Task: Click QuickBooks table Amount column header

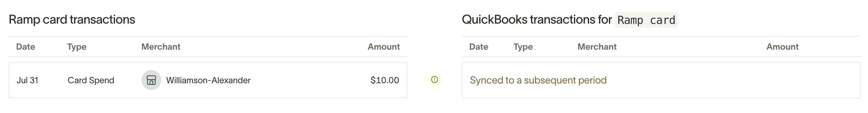Action: (x=782, y=47)
